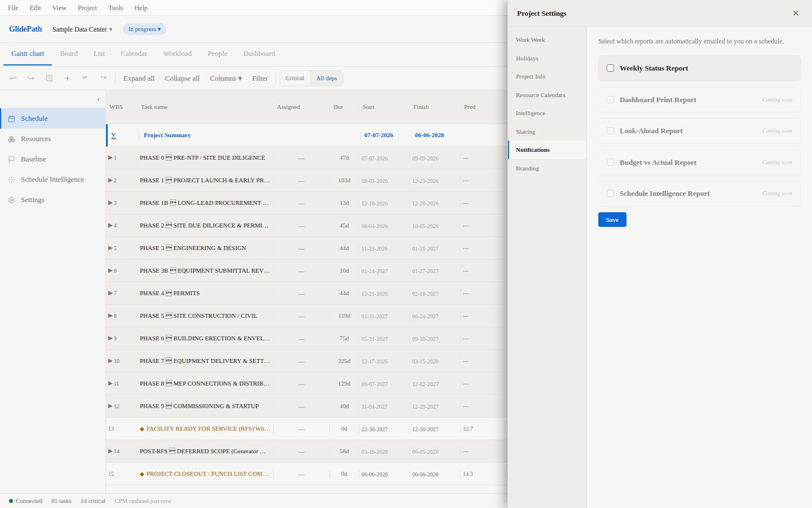812x508 pixels.
Task: Expand PHASE 0 PRE-NTP row triangle
Action: click(x=111, y=157)
